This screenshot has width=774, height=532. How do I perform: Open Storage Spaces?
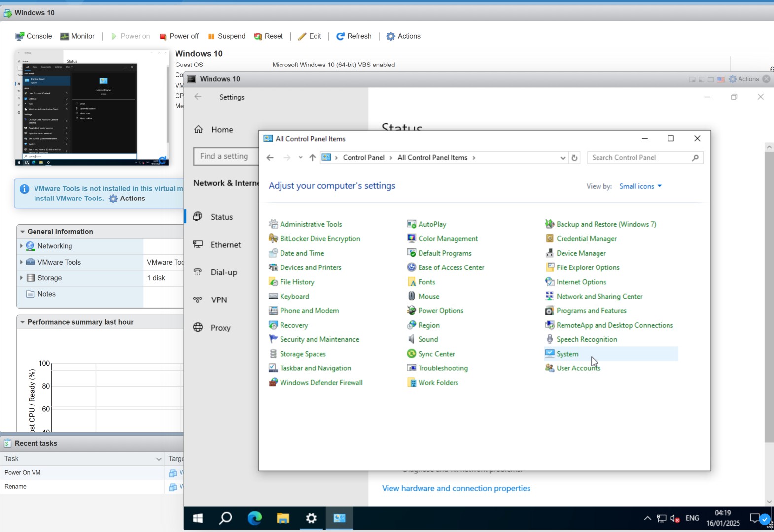(x=297, y=354)
